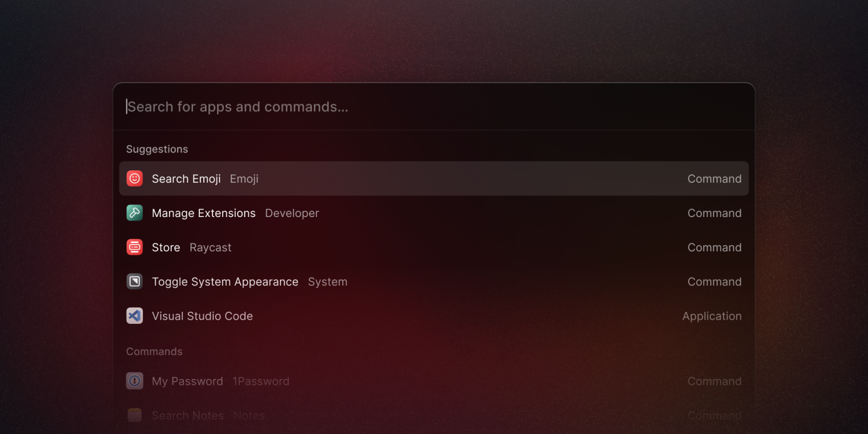Click the Visual Studio Code icon
The width and height of the screenshot is (868, 434).
pos(134,316)
